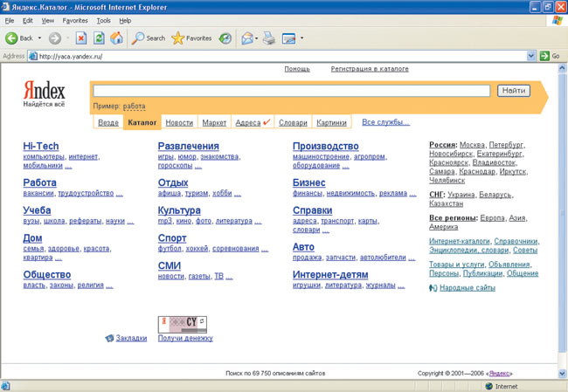This screenshot has width=568, height=392.
Task: Click the Народные сайты icon
Action: tap(433, 288)
